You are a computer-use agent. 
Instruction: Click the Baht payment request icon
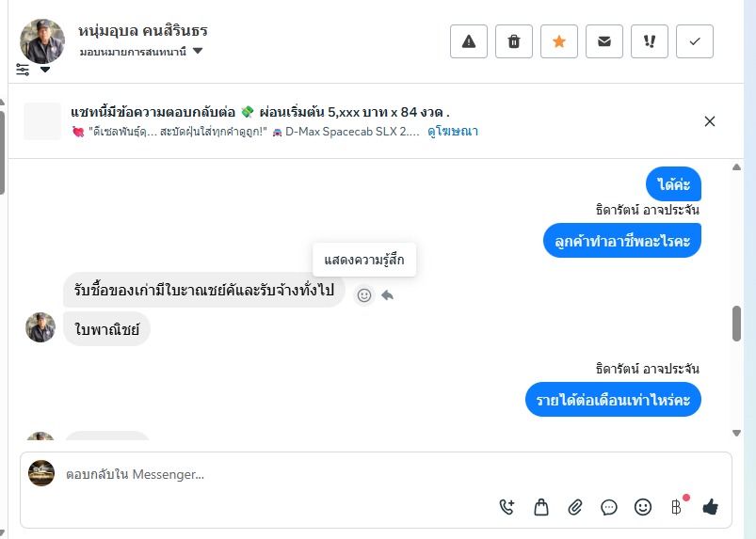676,507
